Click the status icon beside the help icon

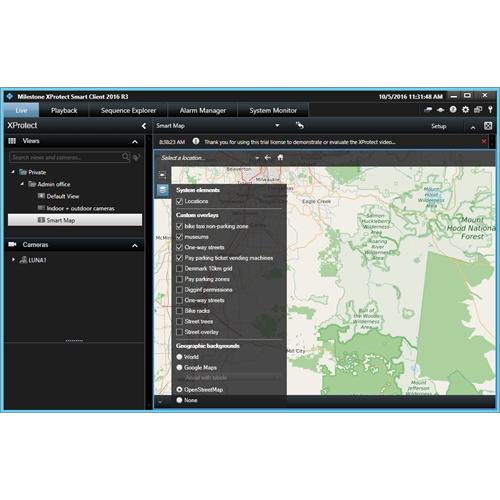(440, 110)
